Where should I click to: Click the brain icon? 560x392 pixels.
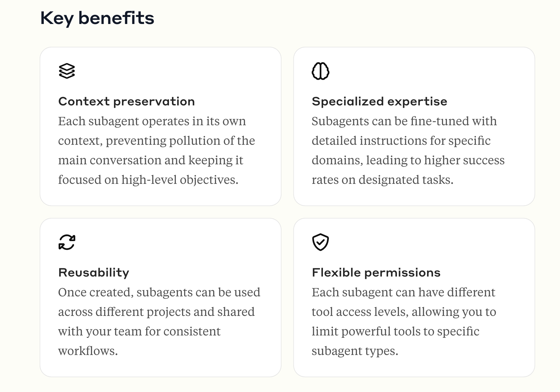(x=321, y=71)
